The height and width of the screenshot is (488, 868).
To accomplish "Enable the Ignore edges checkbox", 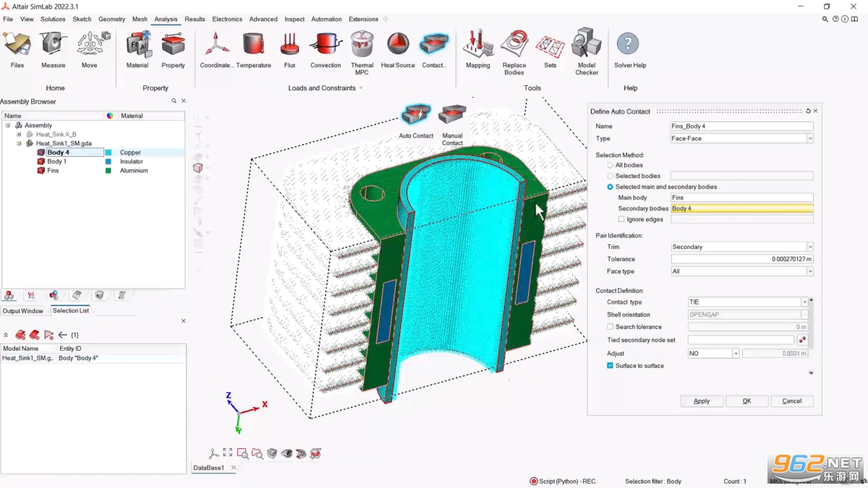I will point(621,219).
